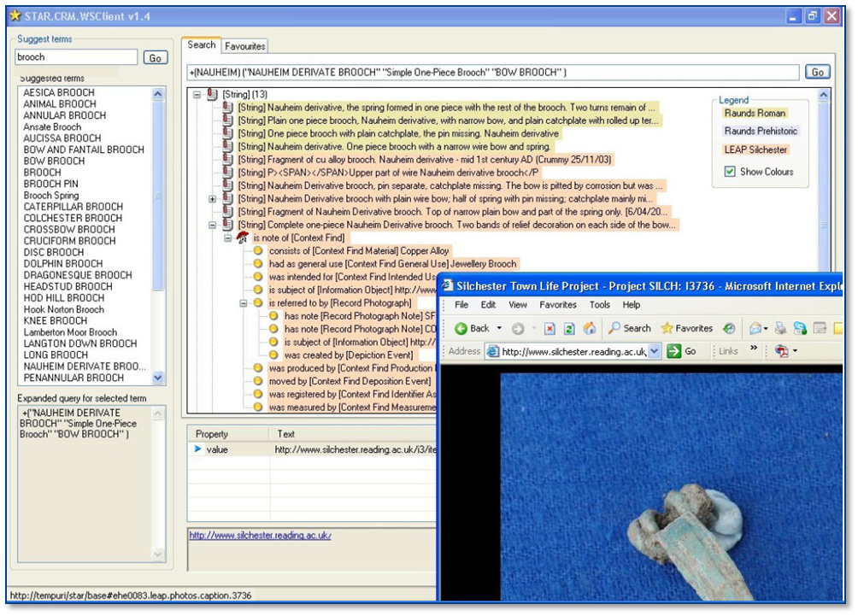Click Go button beside suggest terms field
The height and width of the screenshot is (616, 858).
click(156, 57)
